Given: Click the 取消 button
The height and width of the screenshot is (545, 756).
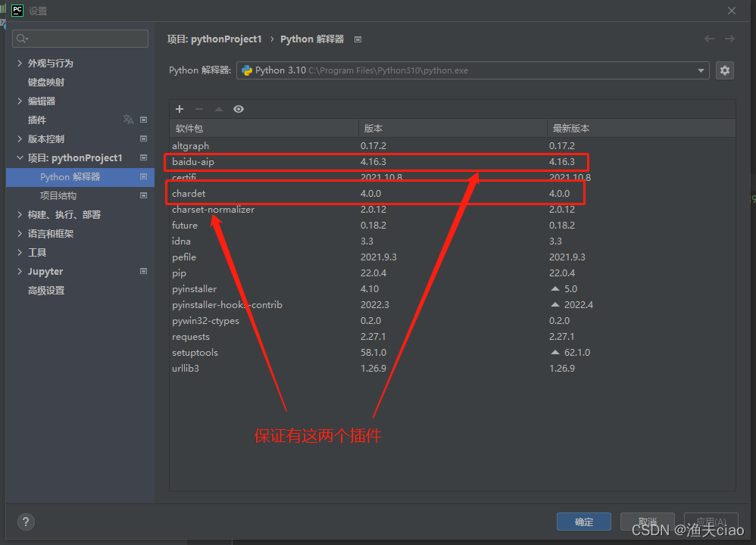Looking at the screenshot, I should (x=647, y=522).
